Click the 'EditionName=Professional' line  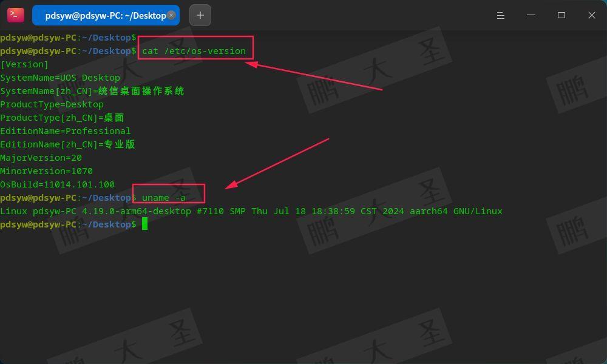coord(66,131)
